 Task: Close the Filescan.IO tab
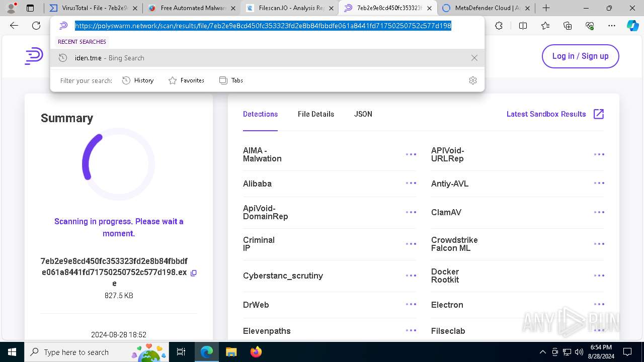point(332,8)
